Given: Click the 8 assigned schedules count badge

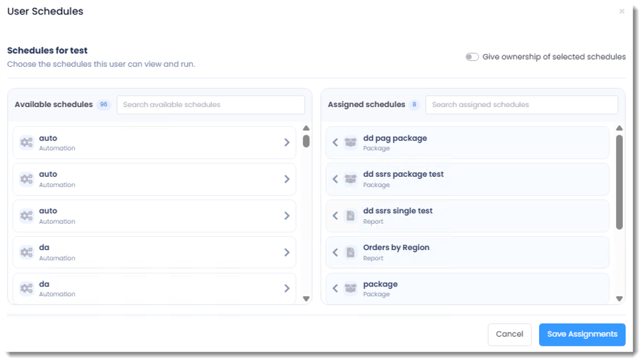Looking at the screenshot, I should point(414,104).
